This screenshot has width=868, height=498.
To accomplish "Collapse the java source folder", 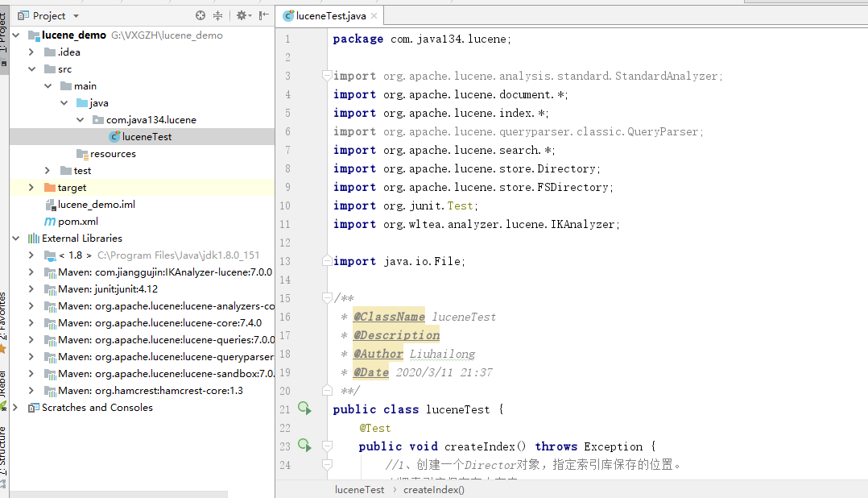I will pyautogui.click(x=64, y=103).
